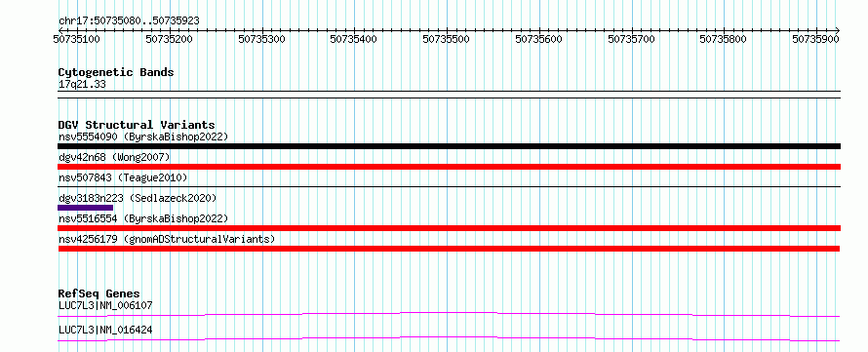The height and width of the screenshot is (352, 868).
Task: Click the 50735200 ruler tick label
Action: pyautogui.click(x=169, y=39)
